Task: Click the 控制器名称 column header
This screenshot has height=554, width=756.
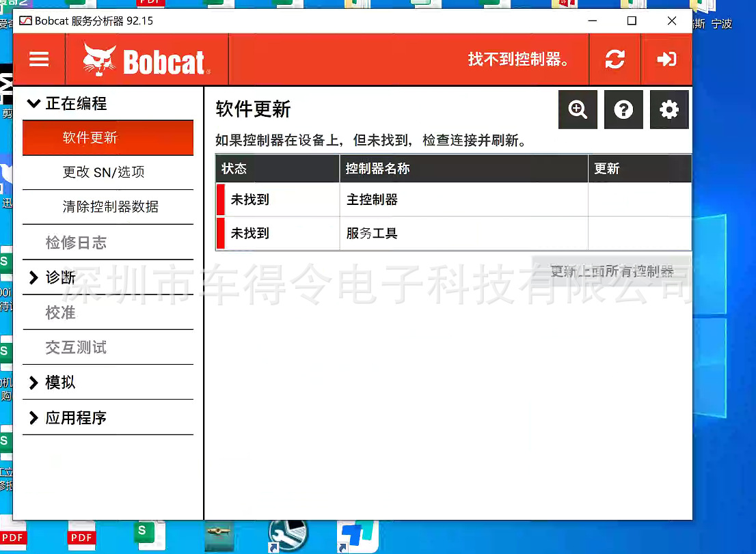Action: (x=464, y=169)
